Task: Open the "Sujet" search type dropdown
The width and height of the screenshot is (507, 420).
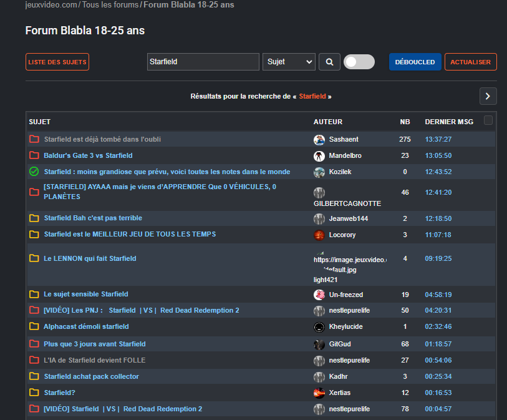Action: pos(289,62)
